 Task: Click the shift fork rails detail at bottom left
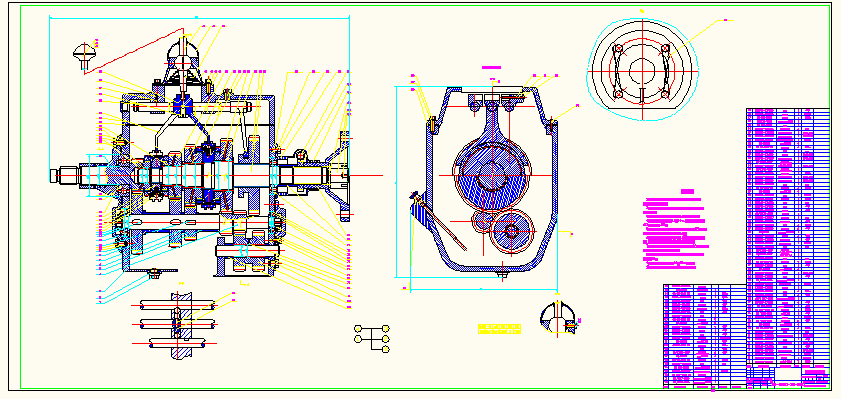pos(179,326)
